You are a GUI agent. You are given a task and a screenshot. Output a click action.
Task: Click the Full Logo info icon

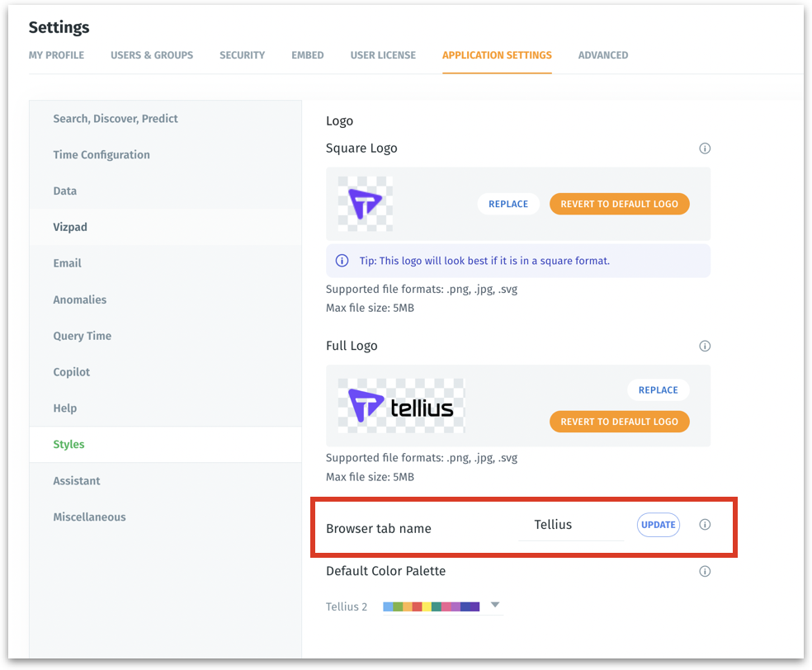pyautogui.click(x=705, y=346)
